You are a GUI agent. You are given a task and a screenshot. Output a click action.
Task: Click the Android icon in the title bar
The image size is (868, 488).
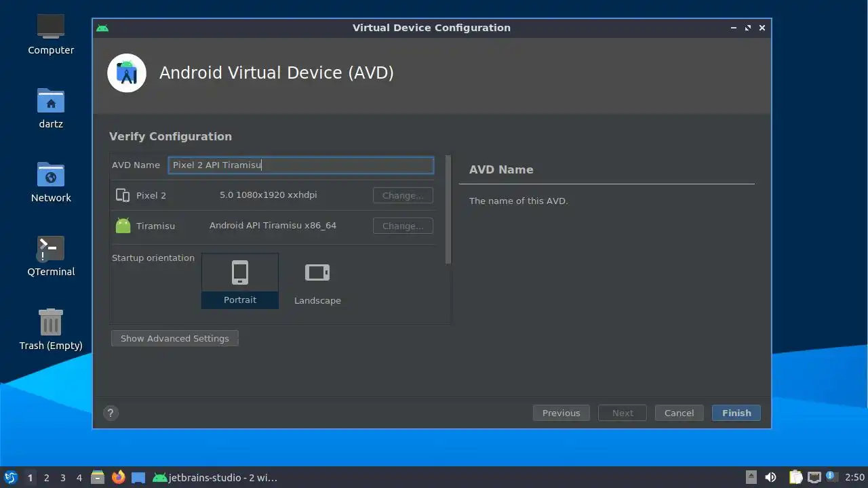coord(102,28)
